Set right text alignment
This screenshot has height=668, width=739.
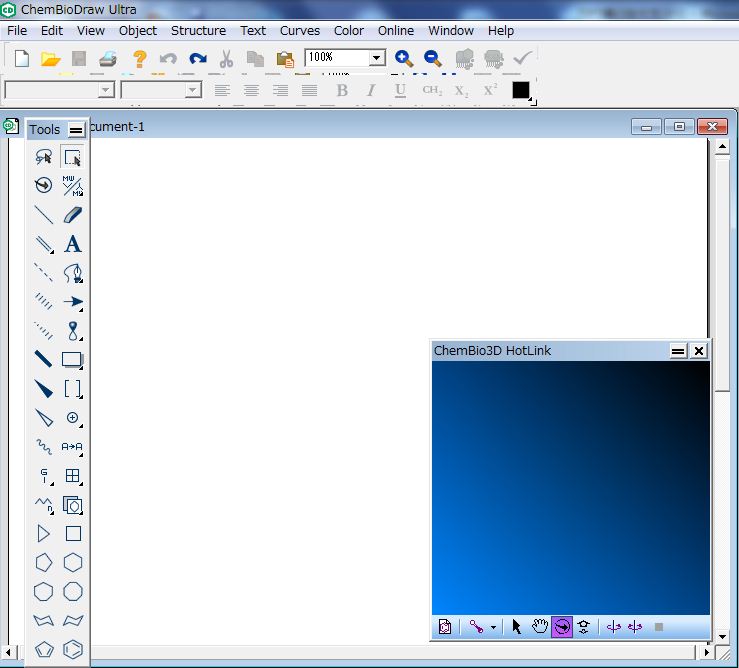click(x=280, y=90)
